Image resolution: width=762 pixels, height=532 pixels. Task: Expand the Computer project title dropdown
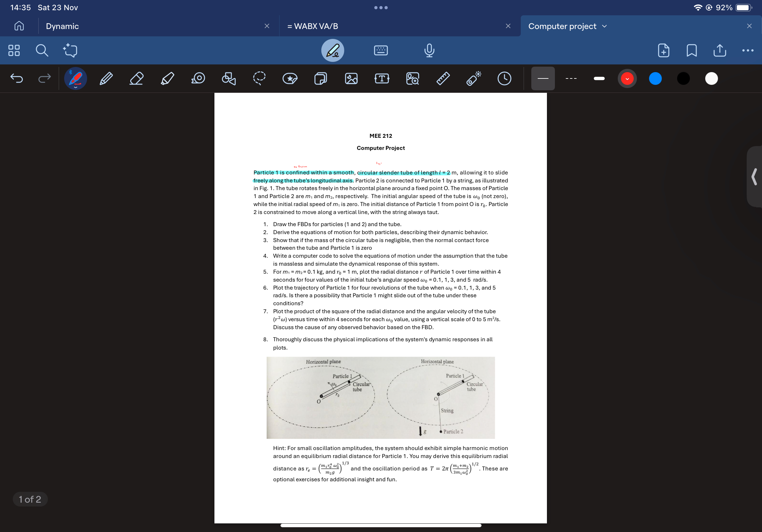(x=604, y=26)
